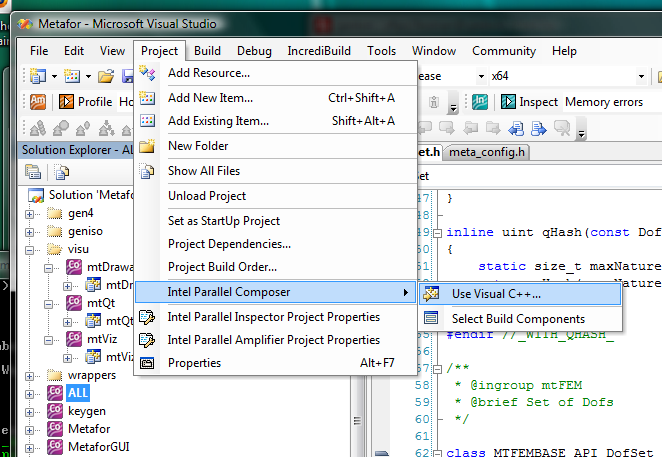
Task: Open the IncrediBuild menu
Action: pos(319,51)
